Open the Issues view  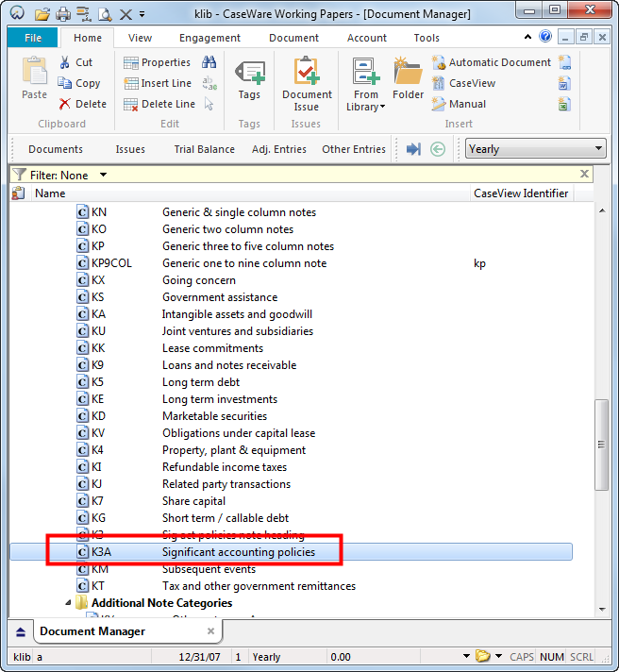click(130, 149)
